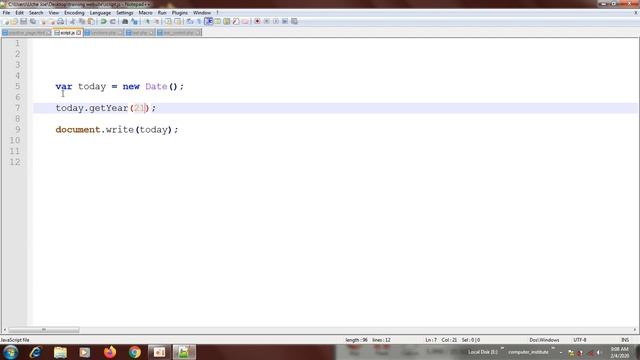This screenshot has width=640, height=360.
Task: Open the Edit menu
Action: coord(19,13)
